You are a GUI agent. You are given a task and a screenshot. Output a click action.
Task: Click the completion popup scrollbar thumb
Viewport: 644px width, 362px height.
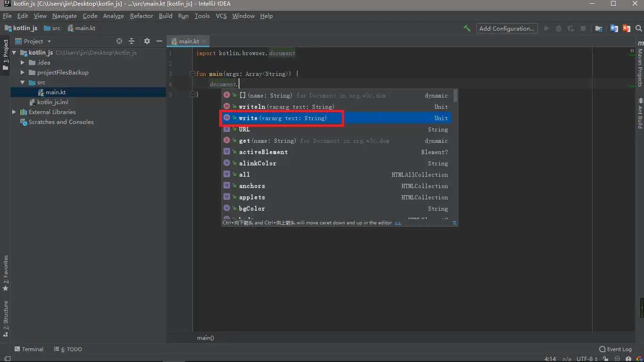[455, 96]
